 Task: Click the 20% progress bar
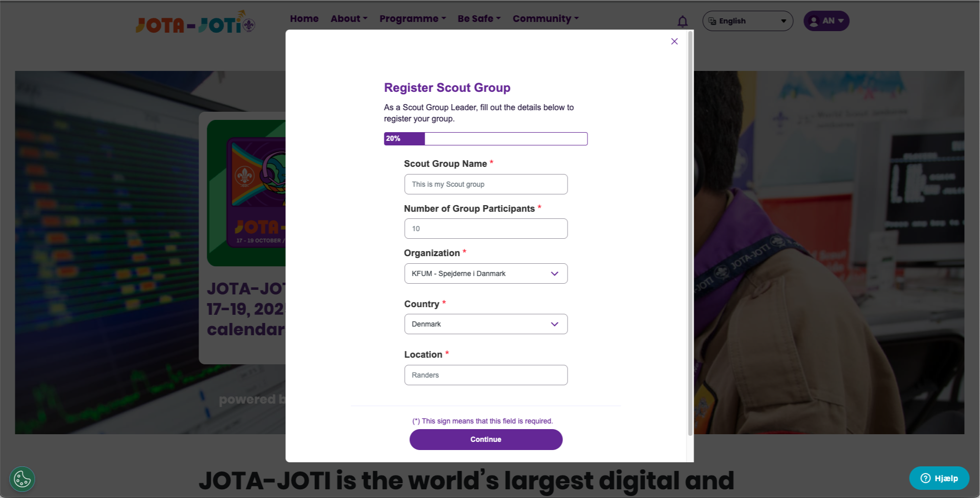click(x=486, y=139)
